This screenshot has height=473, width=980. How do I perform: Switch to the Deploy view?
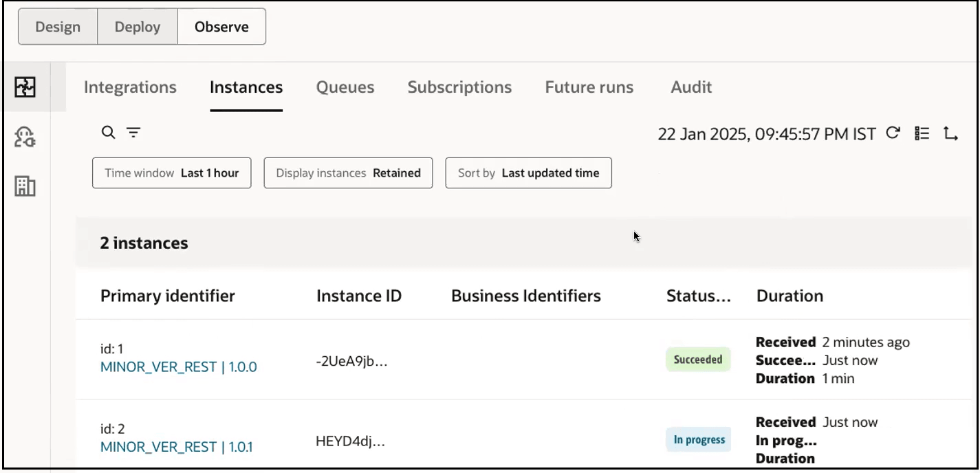(136, 26)
